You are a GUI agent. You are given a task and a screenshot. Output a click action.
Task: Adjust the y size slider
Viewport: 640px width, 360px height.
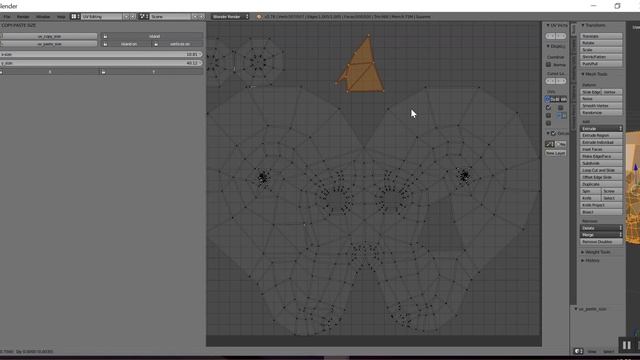(x=101, y=63)
